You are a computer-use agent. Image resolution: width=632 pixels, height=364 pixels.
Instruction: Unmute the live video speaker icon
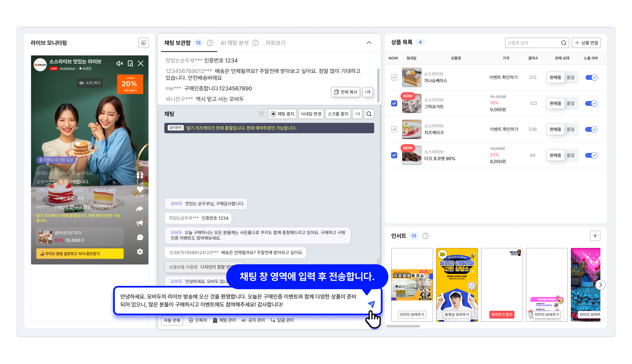coord(120,64)
